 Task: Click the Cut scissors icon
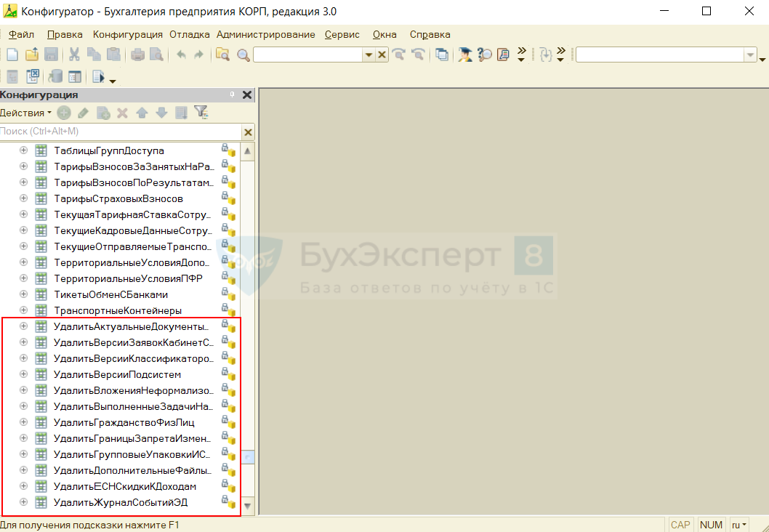click(74, 55)
